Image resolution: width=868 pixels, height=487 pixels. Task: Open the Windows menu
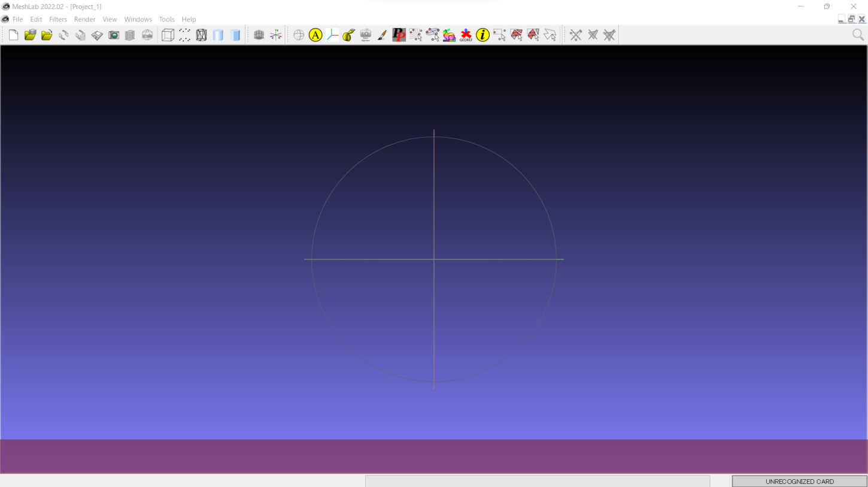click(x=138, y=19)
